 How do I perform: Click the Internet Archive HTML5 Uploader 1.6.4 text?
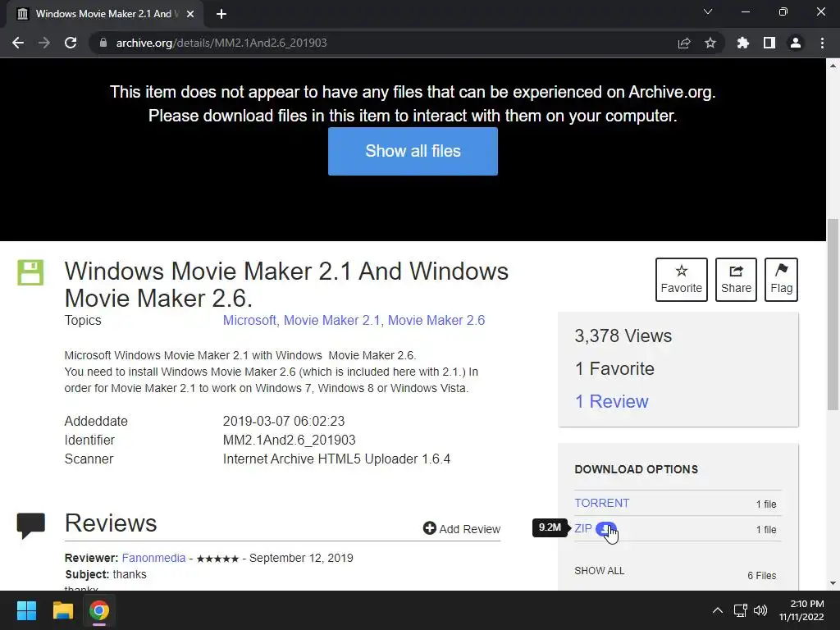pos(336,459)
